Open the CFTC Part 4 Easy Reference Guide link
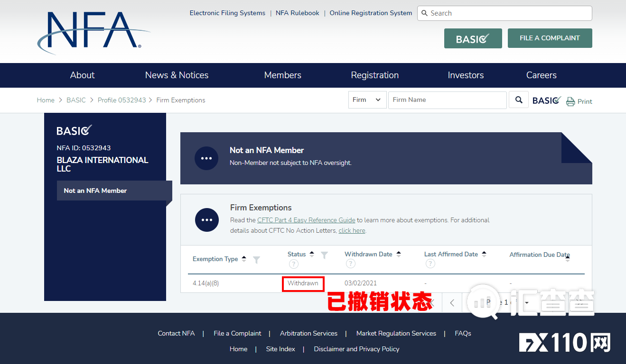Screen dimensions: 626x364 pos(306,220)
